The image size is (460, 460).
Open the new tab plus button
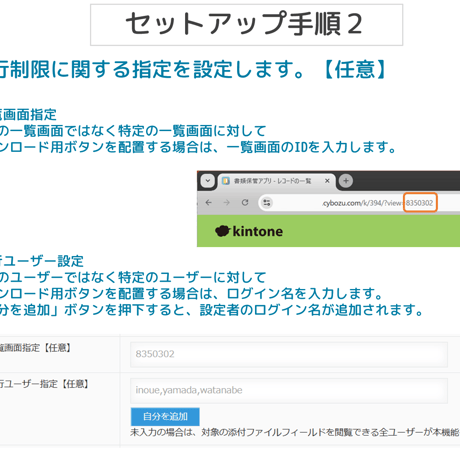(346, 181)
